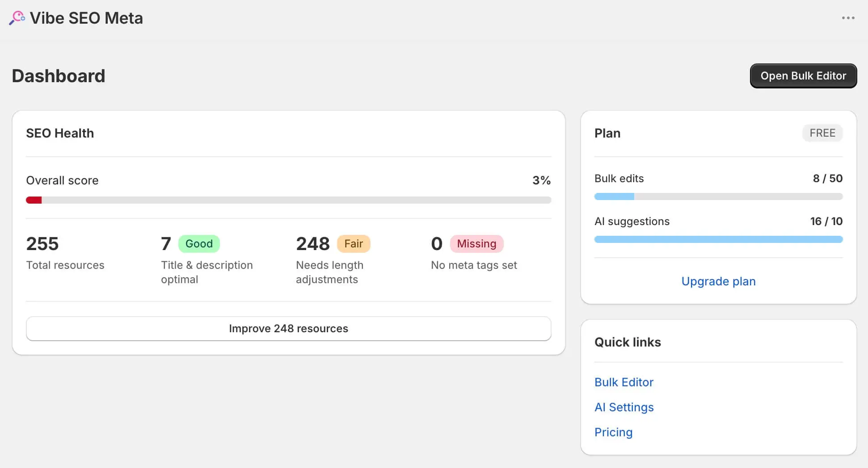
Task: Go to AI Settings quick link
Action: (624, 407)
